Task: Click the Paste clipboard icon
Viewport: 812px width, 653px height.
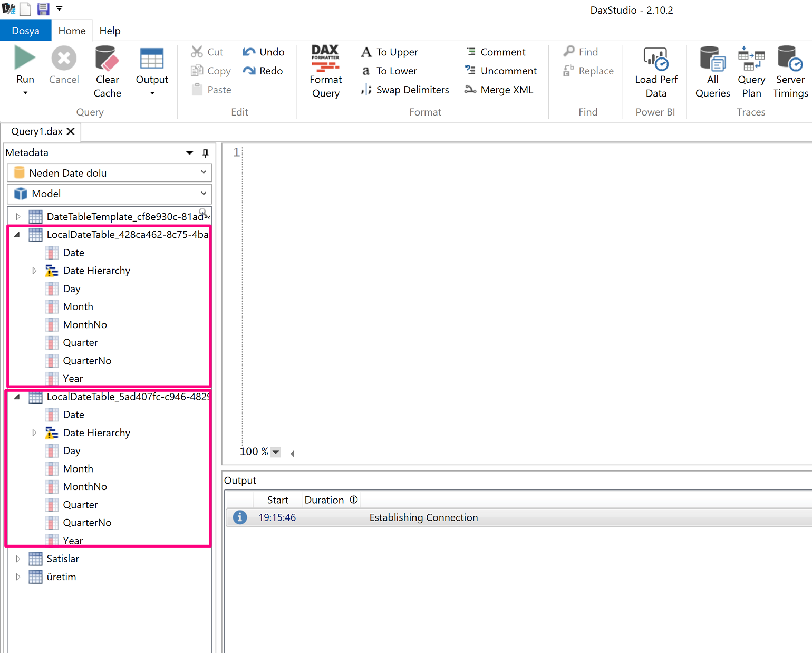Action: (197, 90)
